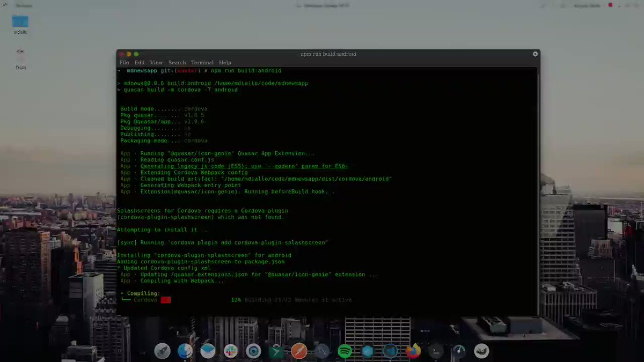This screenshot has height=362, width=644.
Task: Click the 'Pkg @quasar/app' version line
Action: tap(162, 122)
